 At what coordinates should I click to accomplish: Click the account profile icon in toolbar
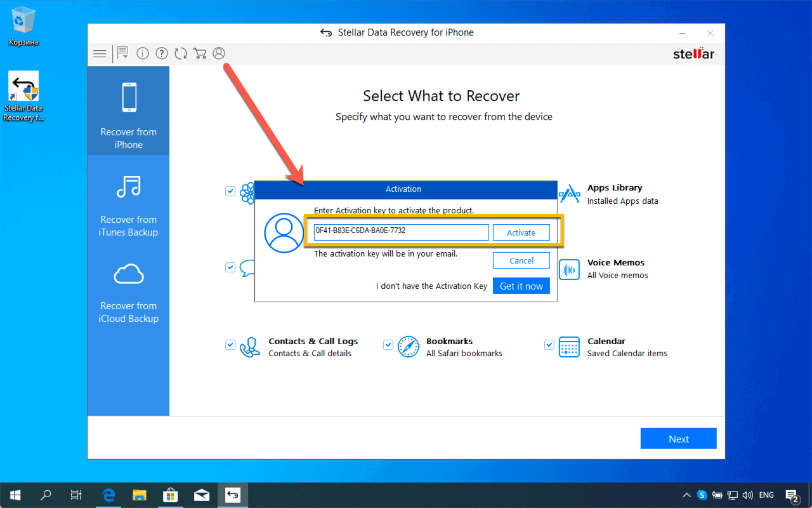click(x=219, y=53)
